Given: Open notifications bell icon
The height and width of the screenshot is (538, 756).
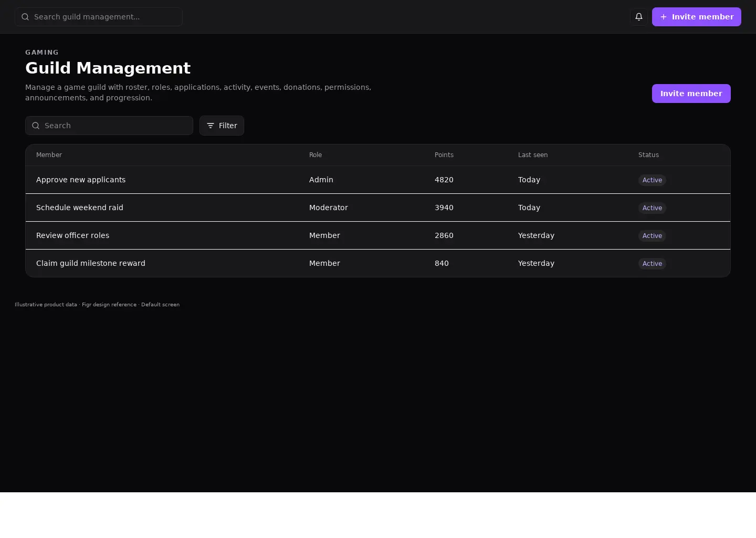Looking at the screenshot, I should pos(639,17).
